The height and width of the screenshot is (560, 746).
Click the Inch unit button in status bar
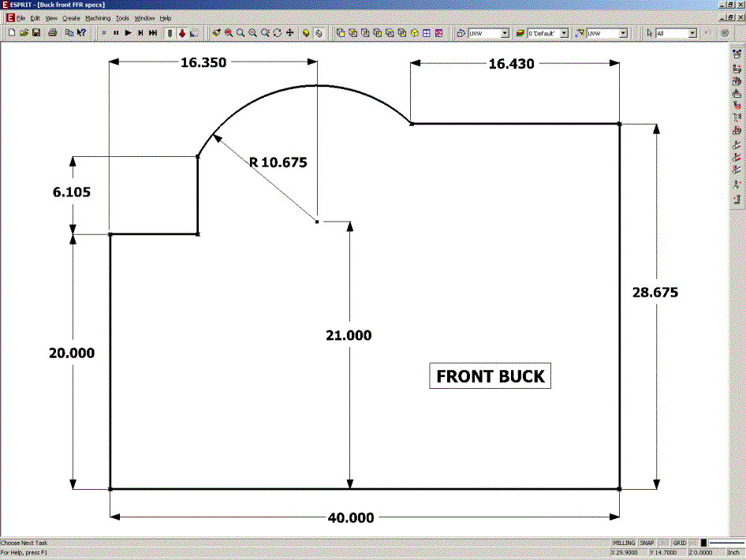tap(733, 553)
